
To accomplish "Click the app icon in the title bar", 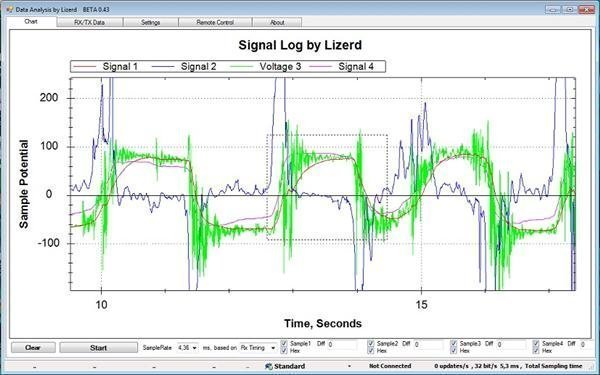I will click(x=10, y=9).
